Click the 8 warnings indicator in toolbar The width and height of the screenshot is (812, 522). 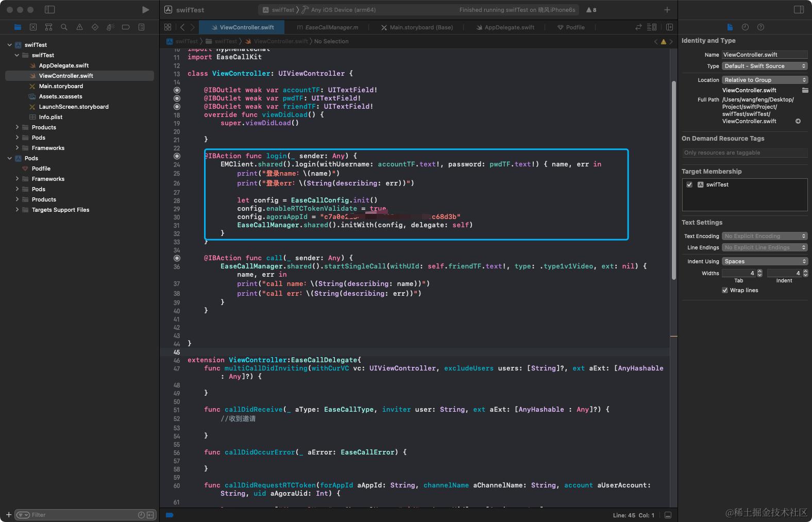[591, 10]
